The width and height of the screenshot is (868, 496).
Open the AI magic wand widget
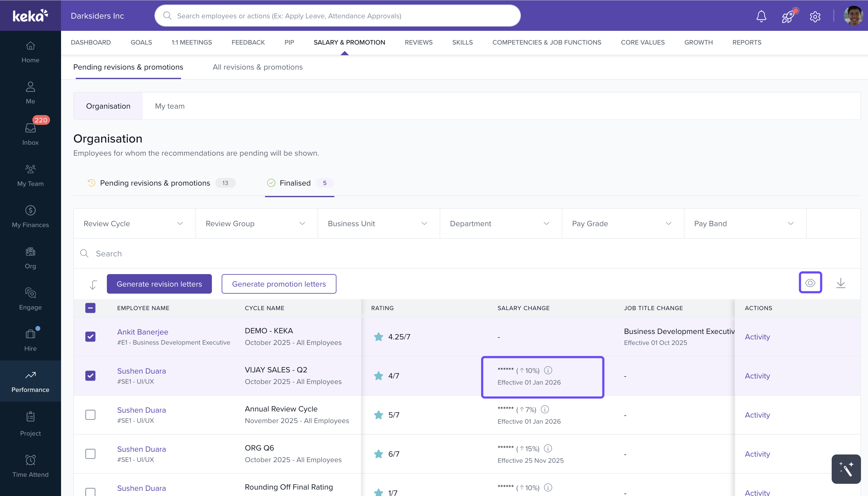click(x=846, y=469)
